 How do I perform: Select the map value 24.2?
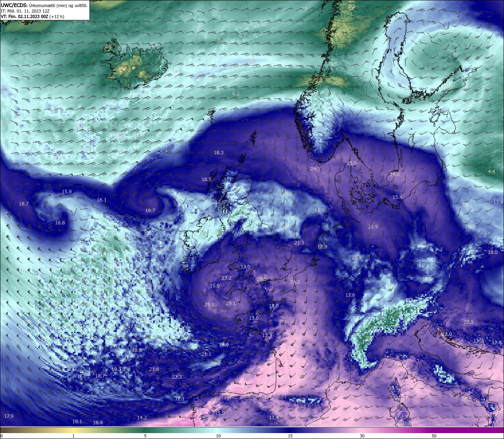click(295, 282)
